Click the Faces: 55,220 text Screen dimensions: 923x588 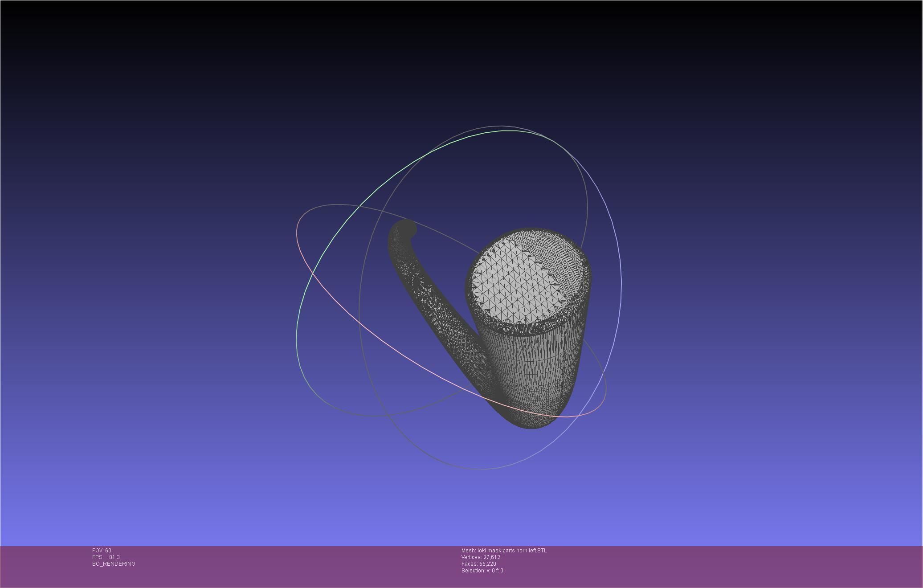(478, 564)
